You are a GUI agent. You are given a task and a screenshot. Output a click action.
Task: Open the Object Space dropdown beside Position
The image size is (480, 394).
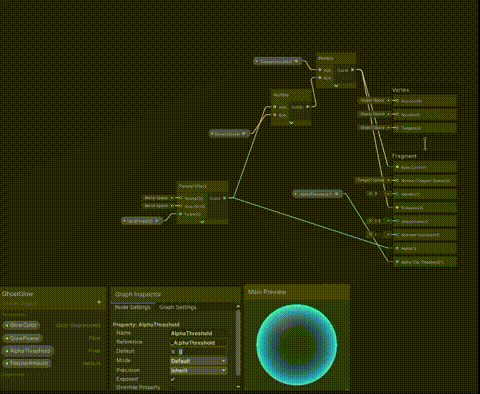click(x=373, y=100)
